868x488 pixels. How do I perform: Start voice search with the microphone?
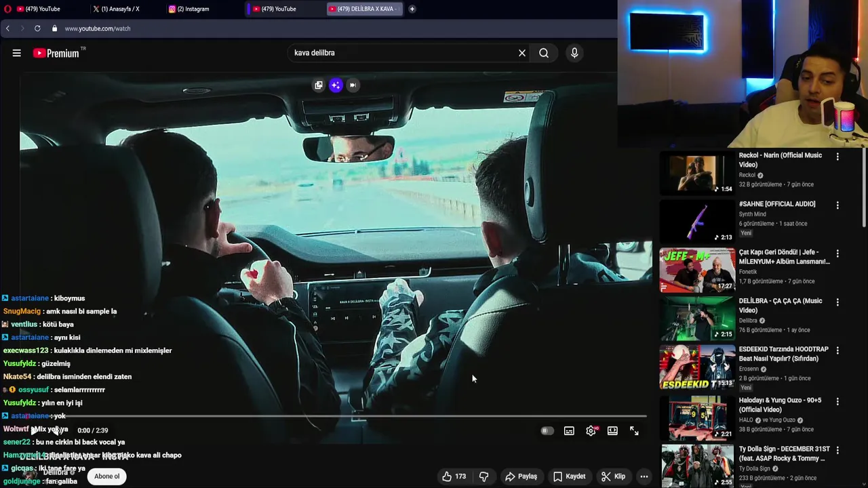click(x=574, y=53)
